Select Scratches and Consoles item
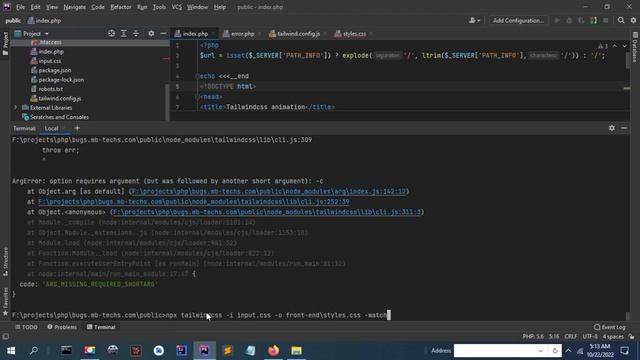The width and height of the screenshot is (640, 360). (x=59, y=117)
